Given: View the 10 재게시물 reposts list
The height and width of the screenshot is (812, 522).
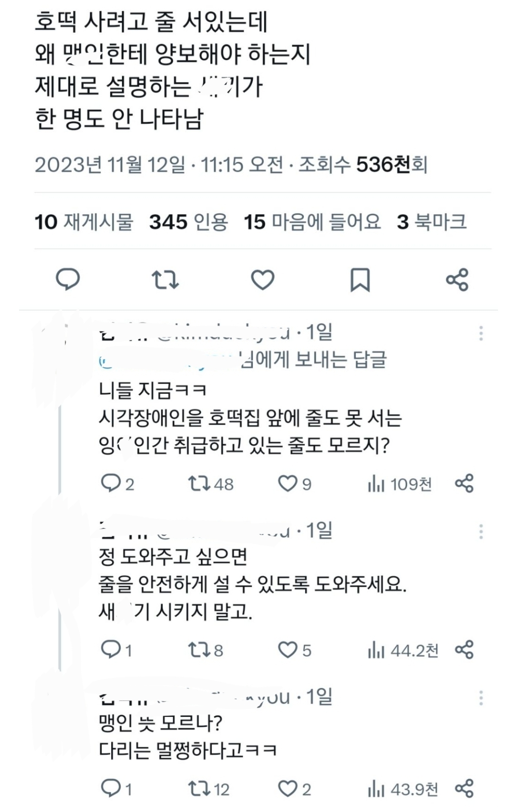Looking at the screenshot, I should (x=84, y=222).
